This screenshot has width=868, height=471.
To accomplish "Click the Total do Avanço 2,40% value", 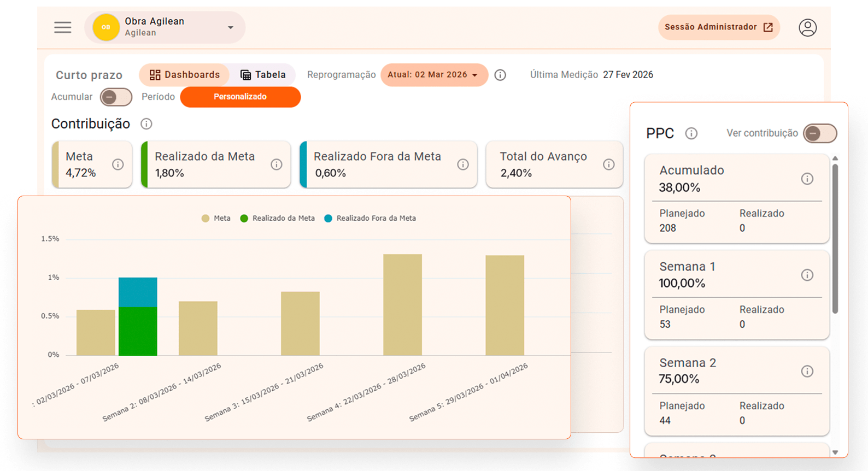I will click(x=516, y=173).
